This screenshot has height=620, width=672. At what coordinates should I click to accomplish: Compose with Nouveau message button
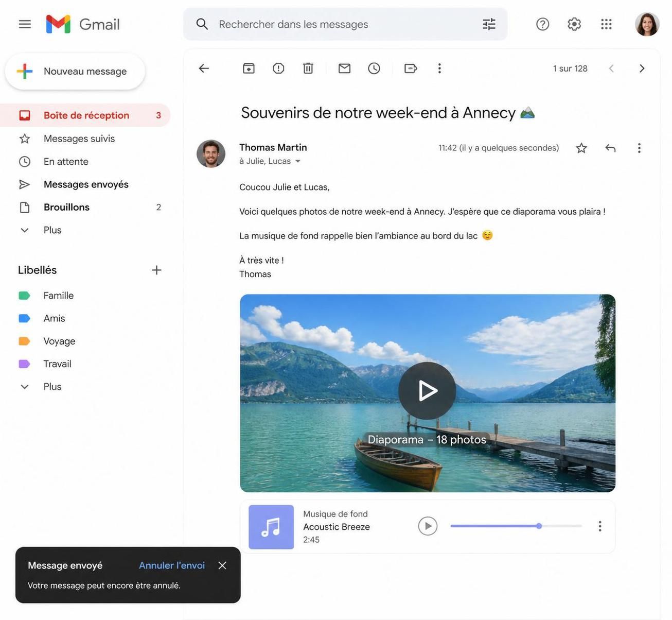[x=75, y=71]
